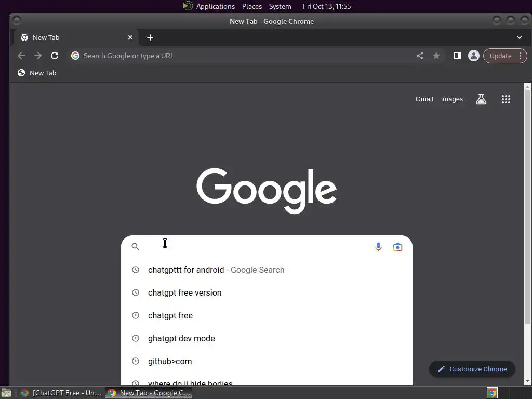Select suggestion 'chatgpttt for android'

pyautogui.click(x=267, y=270)
